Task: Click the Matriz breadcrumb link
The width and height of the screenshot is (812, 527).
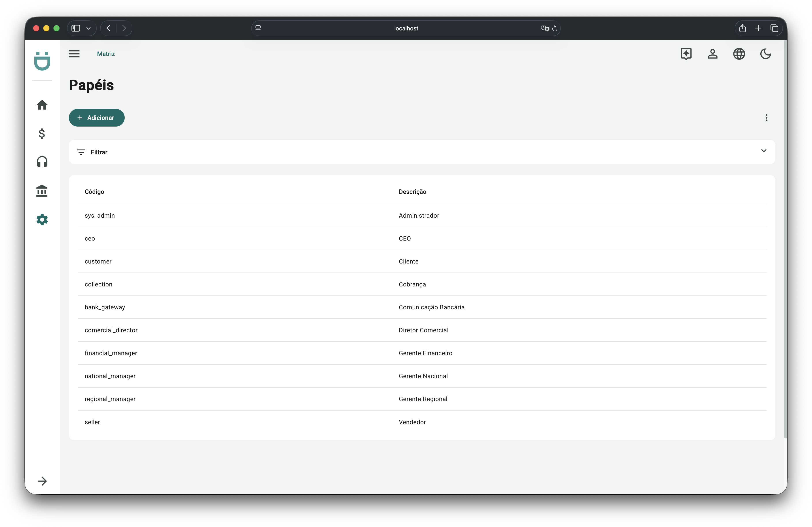Action: pyautogui.click(x=106, y=54)
